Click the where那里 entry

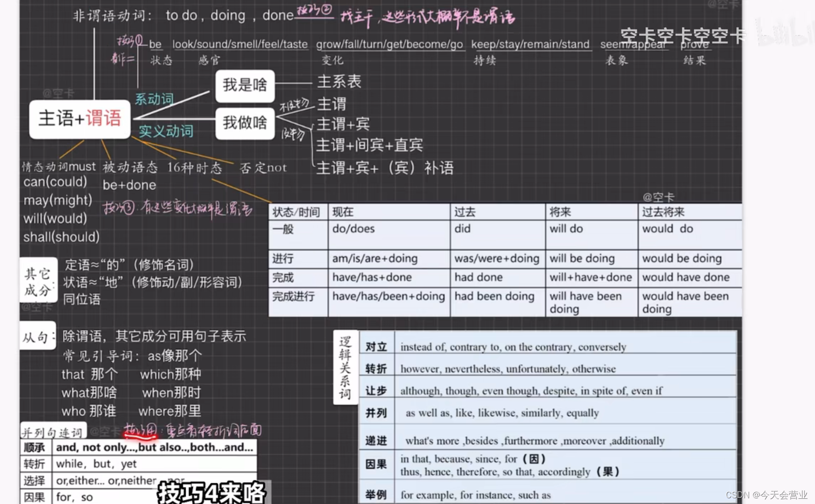coord(170,411)
